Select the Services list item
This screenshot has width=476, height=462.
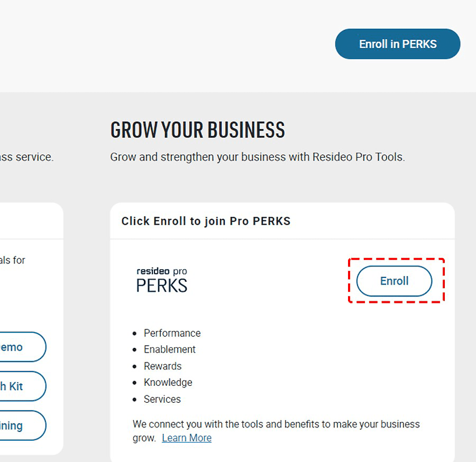pyautogui.click(x=162, y=399)
